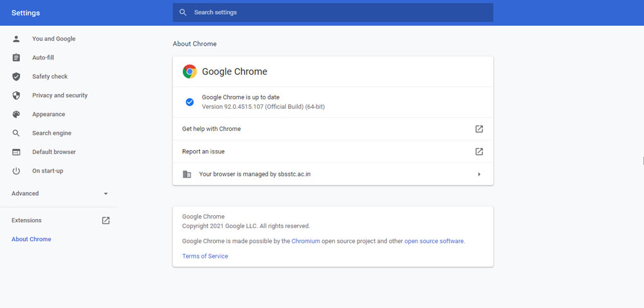This screenshot has height=308, width=644.
Task: Open Get help with Chrome external icon
Action: [x=479, y=129]
